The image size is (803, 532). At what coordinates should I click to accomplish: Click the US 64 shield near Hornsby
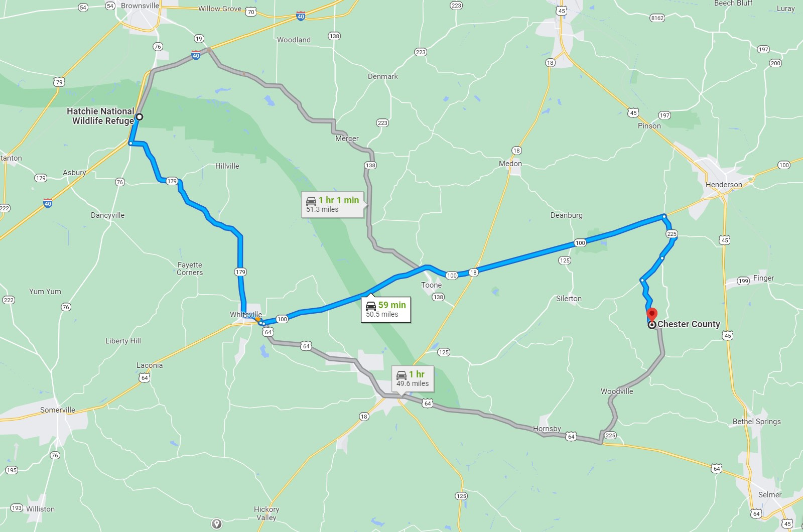(x=571, y=437)
